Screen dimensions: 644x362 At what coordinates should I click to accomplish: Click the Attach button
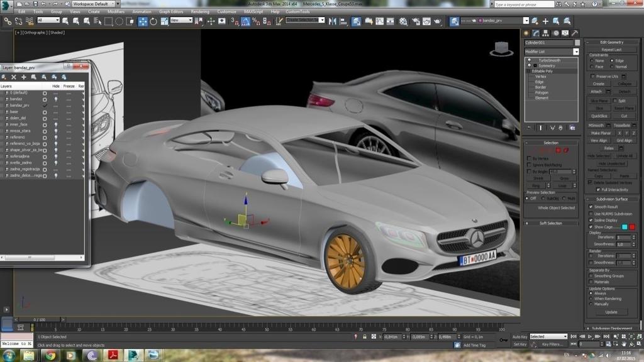(x=596, y=92)
